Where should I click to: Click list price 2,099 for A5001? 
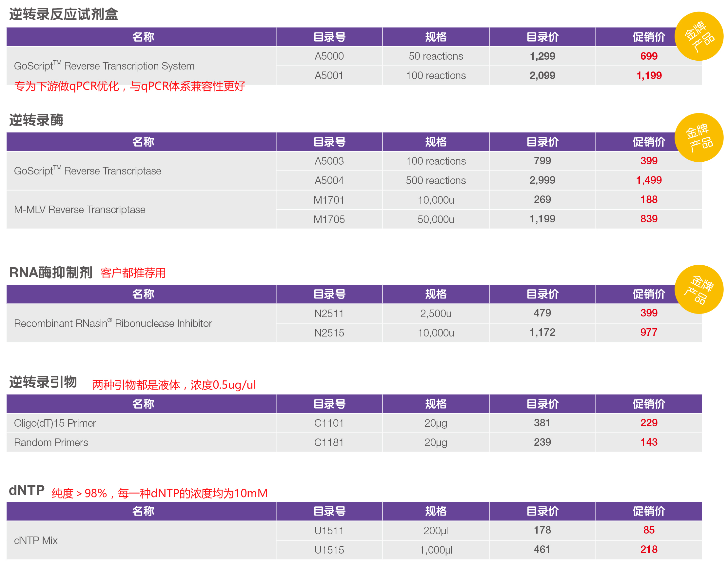coord(542,75)
